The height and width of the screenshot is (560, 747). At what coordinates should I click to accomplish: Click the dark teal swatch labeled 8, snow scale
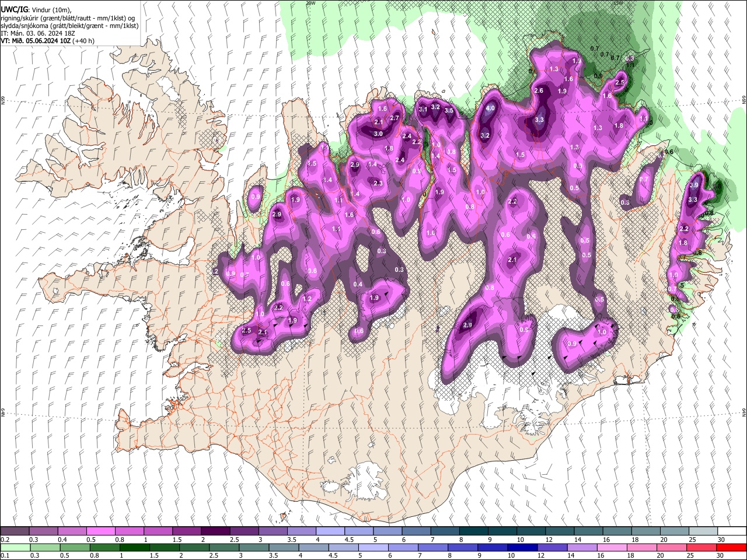pos(473,531)
